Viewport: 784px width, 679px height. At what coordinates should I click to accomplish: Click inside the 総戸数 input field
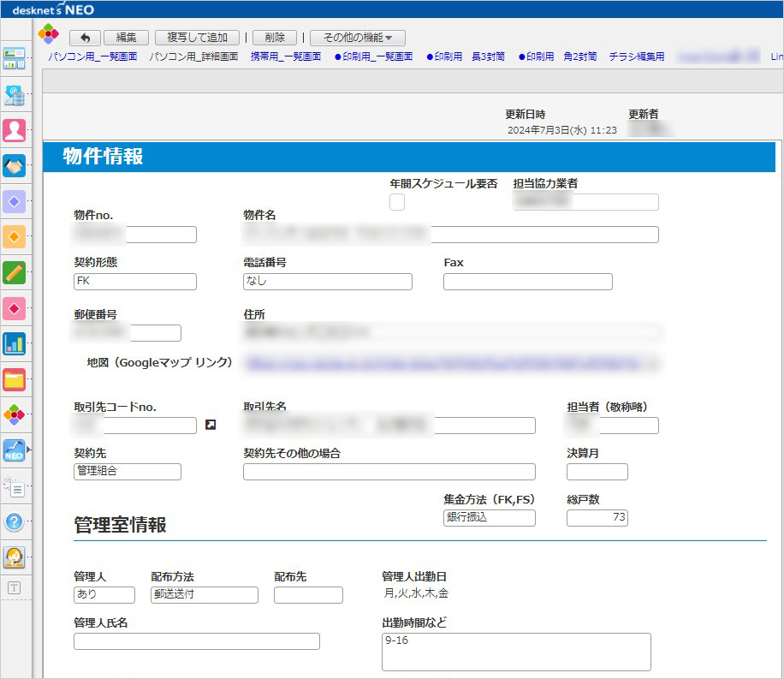point(597,517)
